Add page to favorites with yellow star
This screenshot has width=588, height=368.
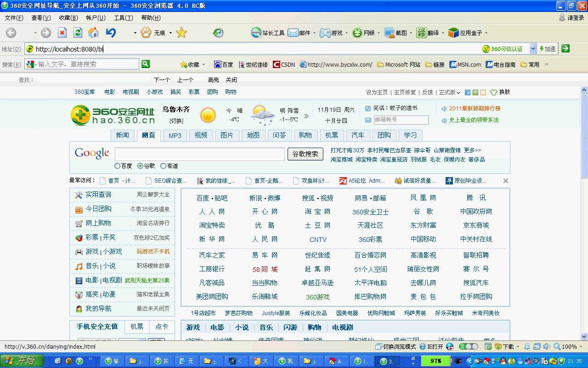(x=181, y=33)
